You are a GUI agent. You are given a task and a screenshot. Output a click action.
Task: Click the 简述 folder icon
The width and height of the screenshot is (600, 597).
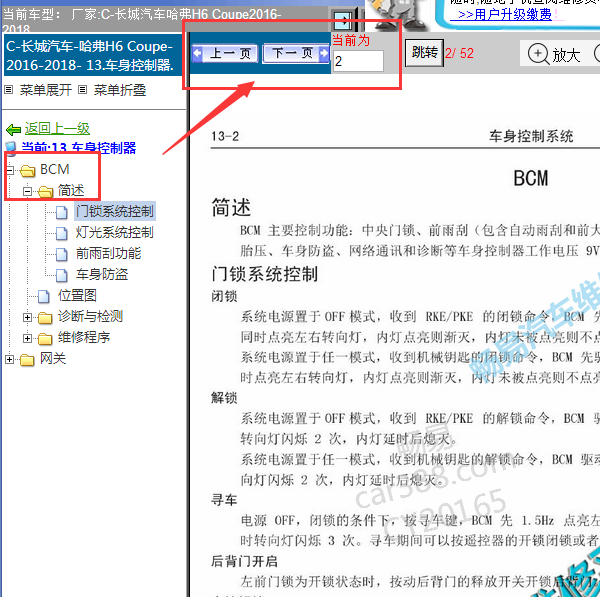click(x=45, y=191)
